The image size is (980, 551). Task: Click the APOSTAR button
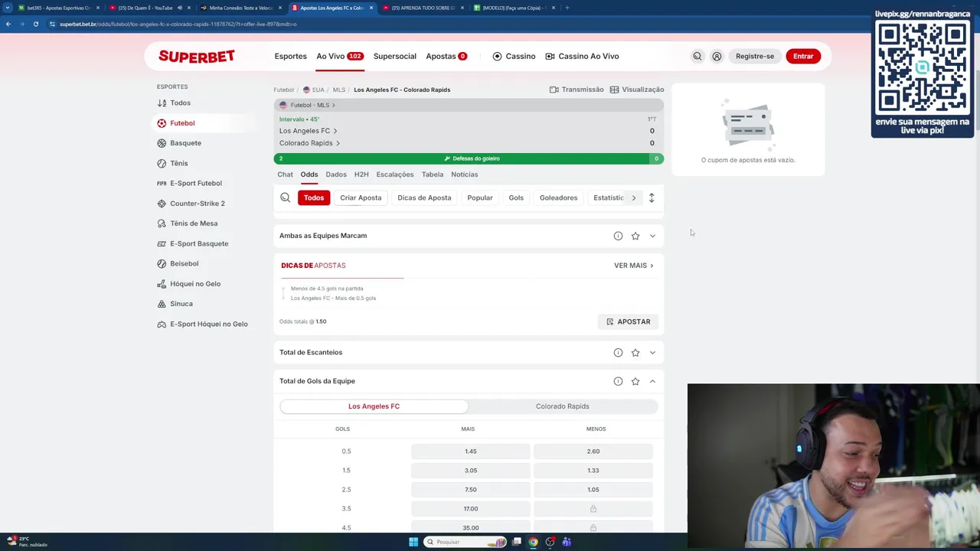[629, 321]
